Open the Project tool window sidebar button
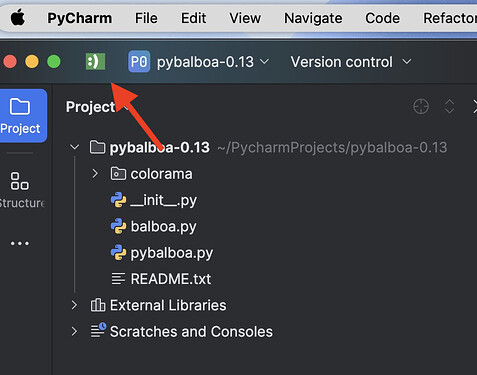 [x=21, y=116]
